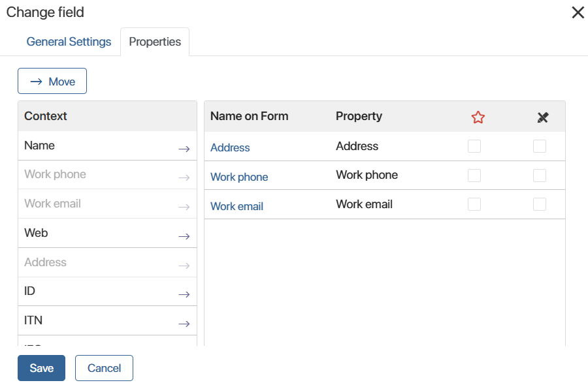Click the red star column header icon
The height and width of the screenshot is (385, 588).
coord(478,116)
